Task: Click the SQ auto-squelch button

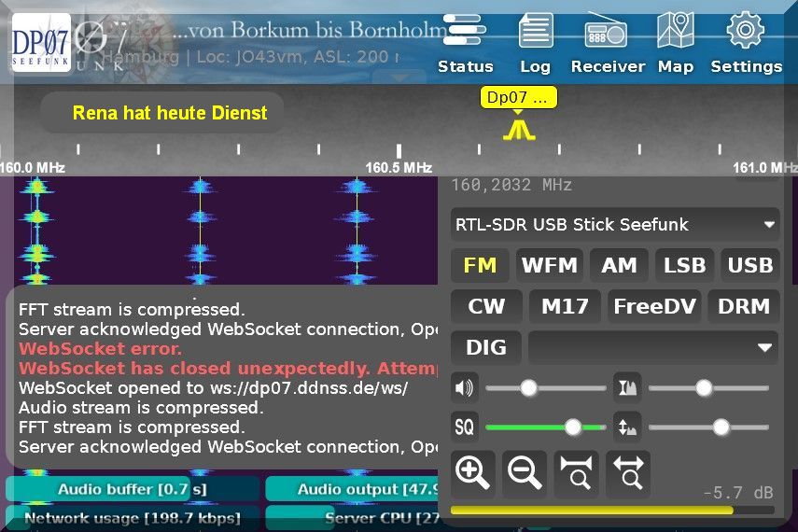Action: pos(464,427)
